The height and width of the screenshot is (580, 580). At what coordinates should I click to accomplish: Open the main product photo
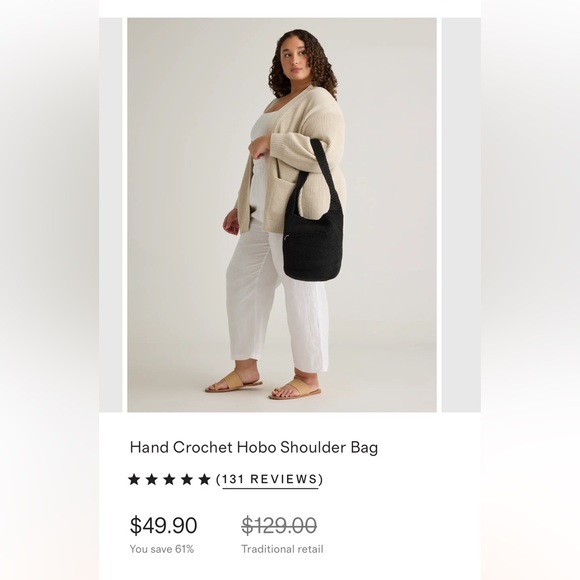tap(282, 215)
